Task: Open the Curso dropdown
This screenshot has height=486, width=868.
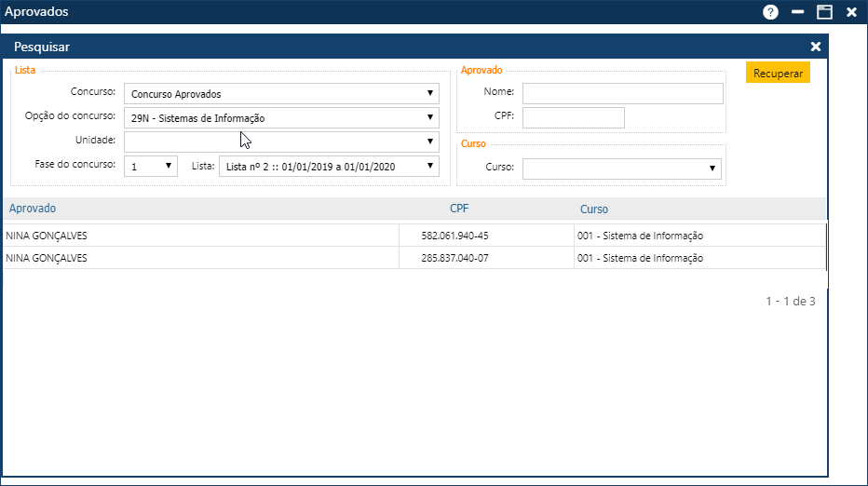Action: [x=622, y=169]
